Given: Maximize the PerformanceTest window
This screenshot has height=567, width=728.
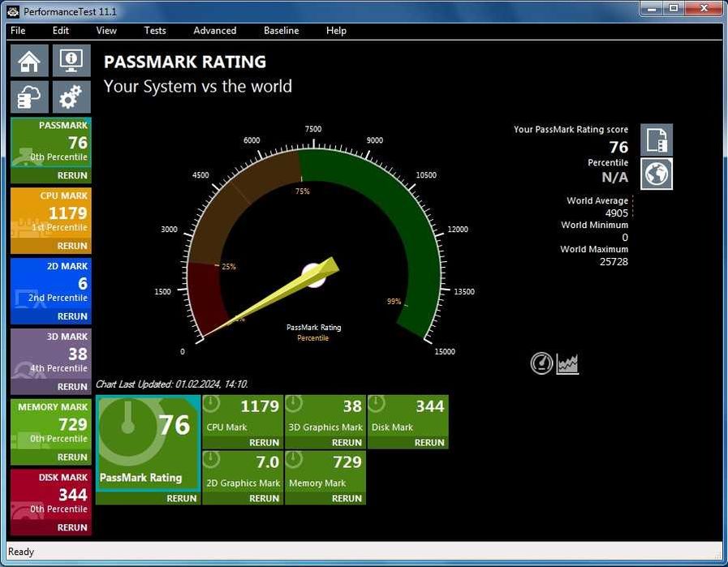Looking at the screenshot, I should coord(673,9).
